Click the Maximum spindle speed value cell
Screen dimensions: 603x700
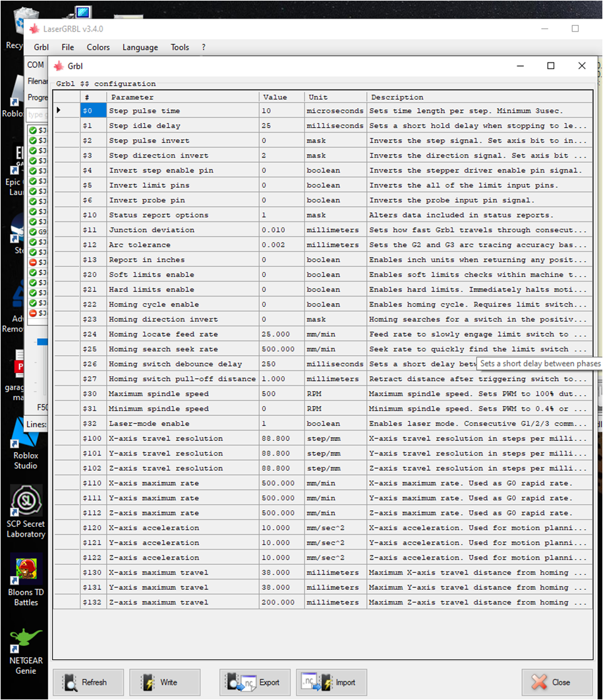pyautogui.click(x=281, y=394)
